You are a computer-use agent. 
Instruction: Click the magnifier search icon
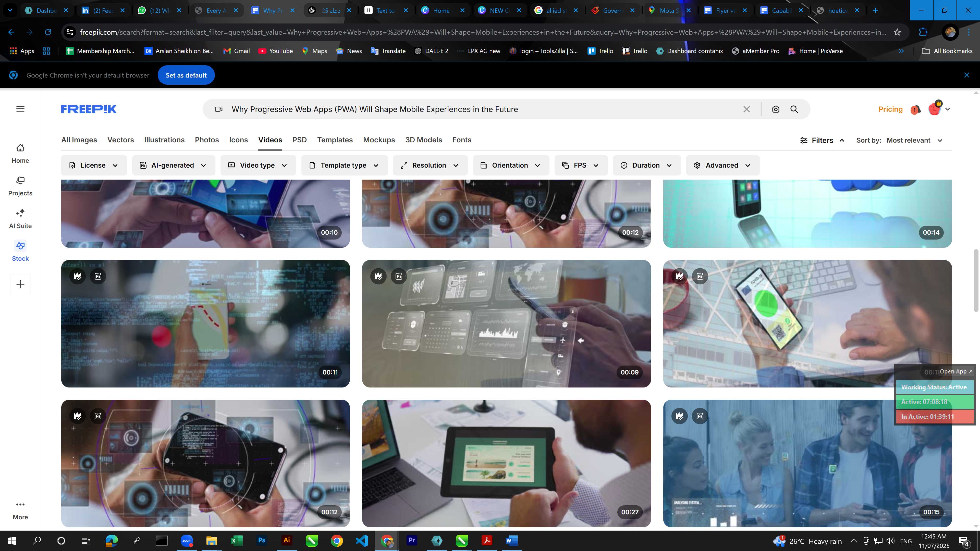tap(794, 109)
